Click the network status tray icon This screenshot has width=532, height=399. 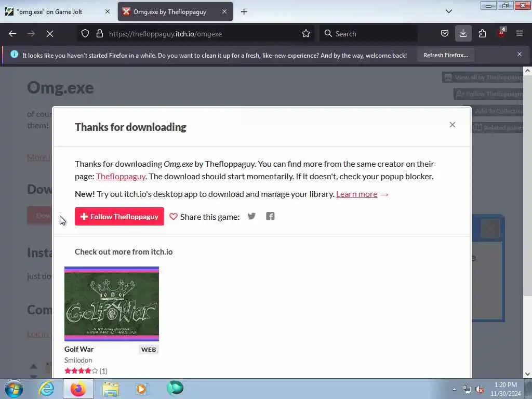point(467,390)
